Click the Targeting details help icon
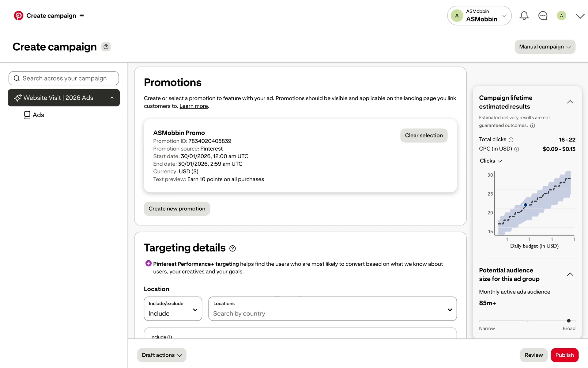Viewport: 588px width, 368px height. [x=232, y=248]
